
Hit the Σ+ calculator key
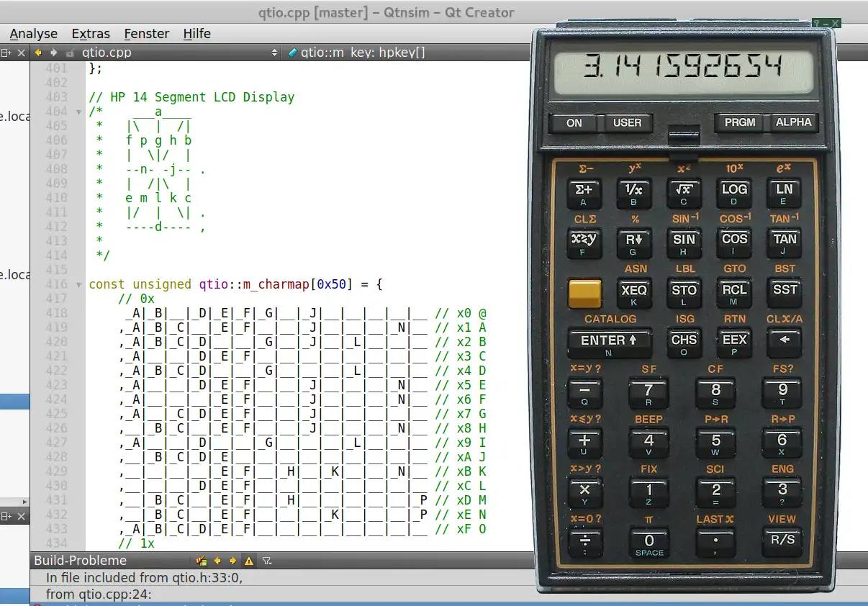click(584, 194)
